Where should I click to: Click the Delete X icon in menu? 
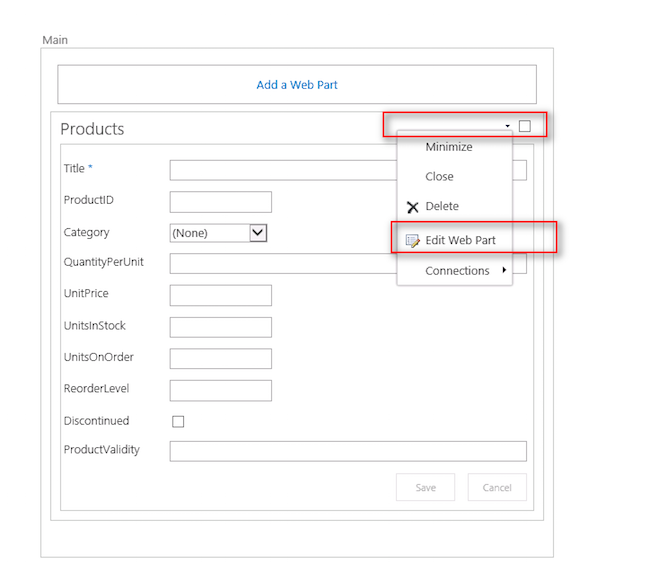tap(412, 207)
